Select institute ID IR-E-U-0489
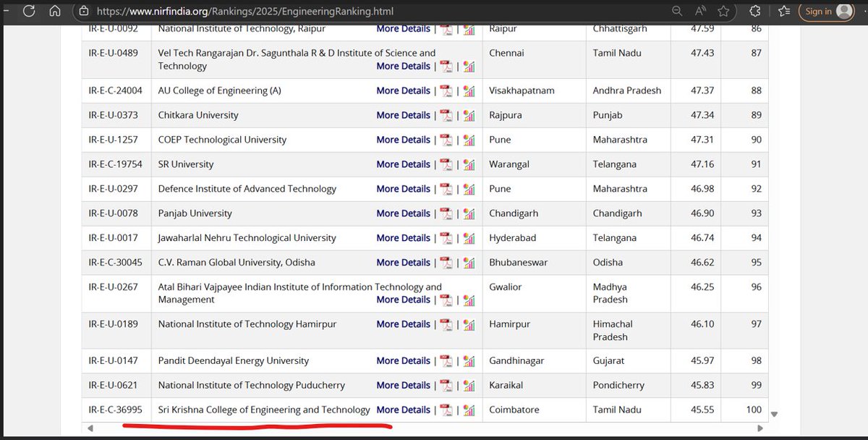The image size is (868, 440). (x=114, y=53)
